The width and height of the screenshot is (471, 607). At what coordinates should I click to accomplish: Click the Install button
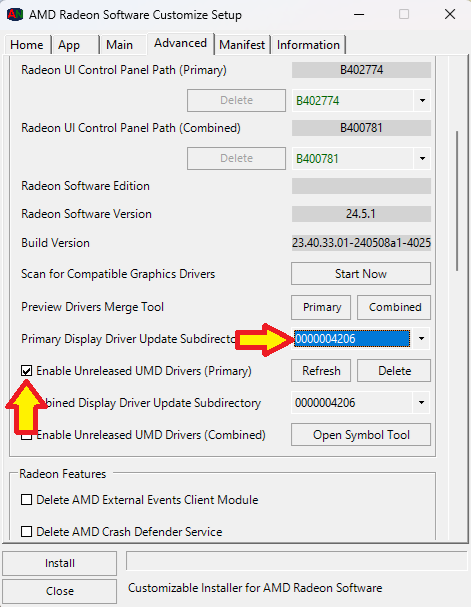pos(60,563)
